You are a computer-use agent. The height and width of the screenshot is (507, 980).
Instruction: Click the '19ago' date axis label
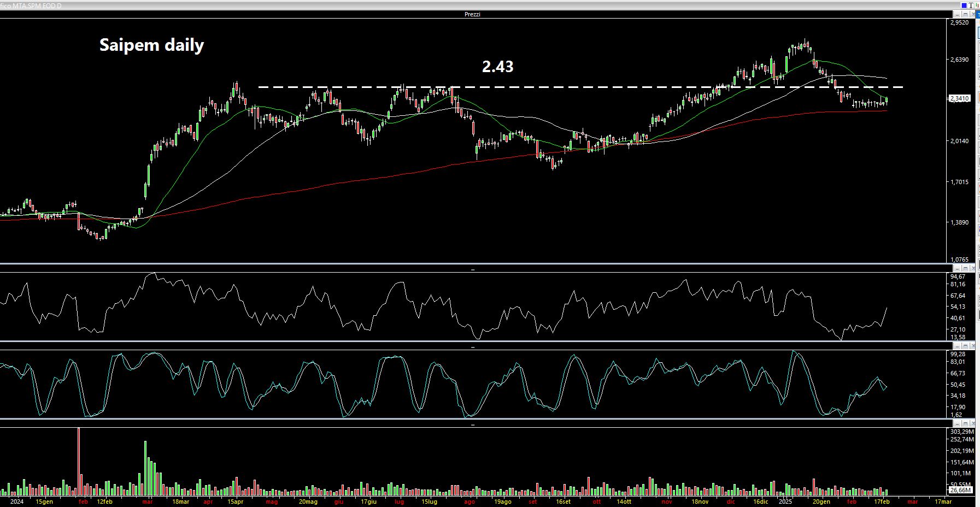coord(503,502)
